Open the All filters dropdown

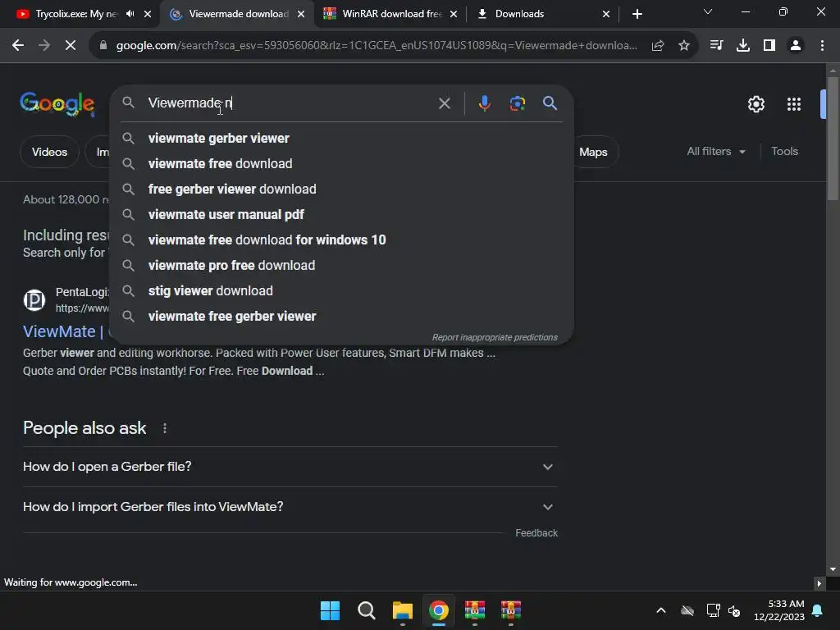715,152
